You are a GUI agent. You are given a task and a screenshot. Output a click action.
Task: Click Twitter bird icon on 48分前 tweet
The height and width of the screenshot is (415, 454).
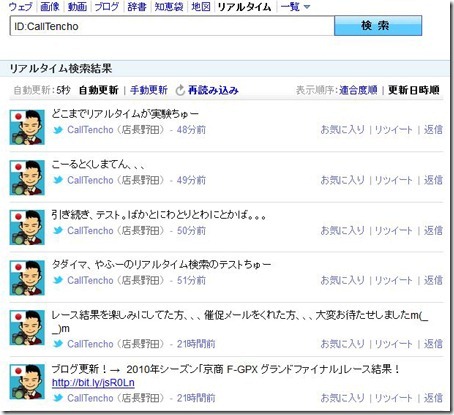[58, 130]
